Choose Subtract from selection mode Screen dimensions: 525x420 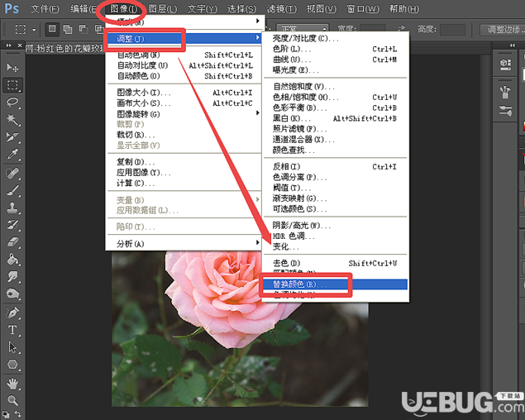83,30
